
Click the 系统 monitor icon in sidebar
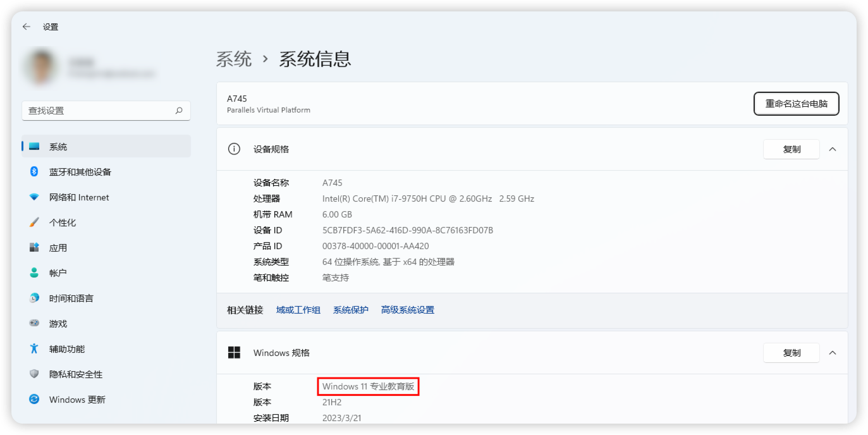34,147
